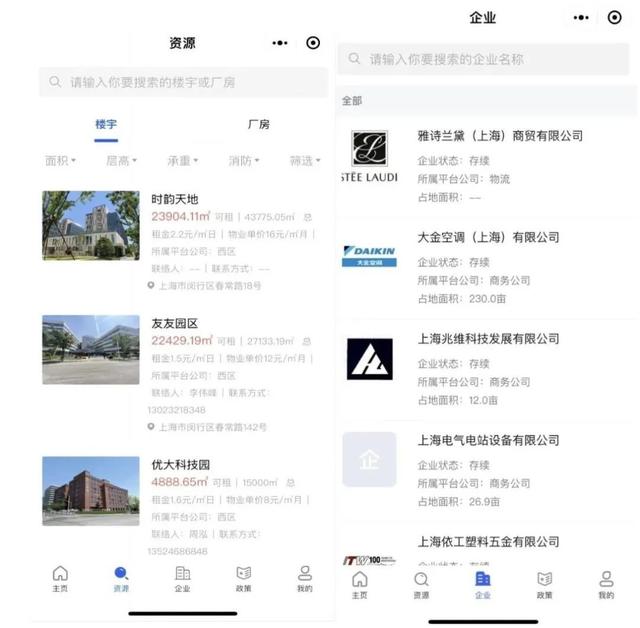Screen dimensions: 640x628
Task: Click the phone number 13023218348
Action: [x=177, y=410]
